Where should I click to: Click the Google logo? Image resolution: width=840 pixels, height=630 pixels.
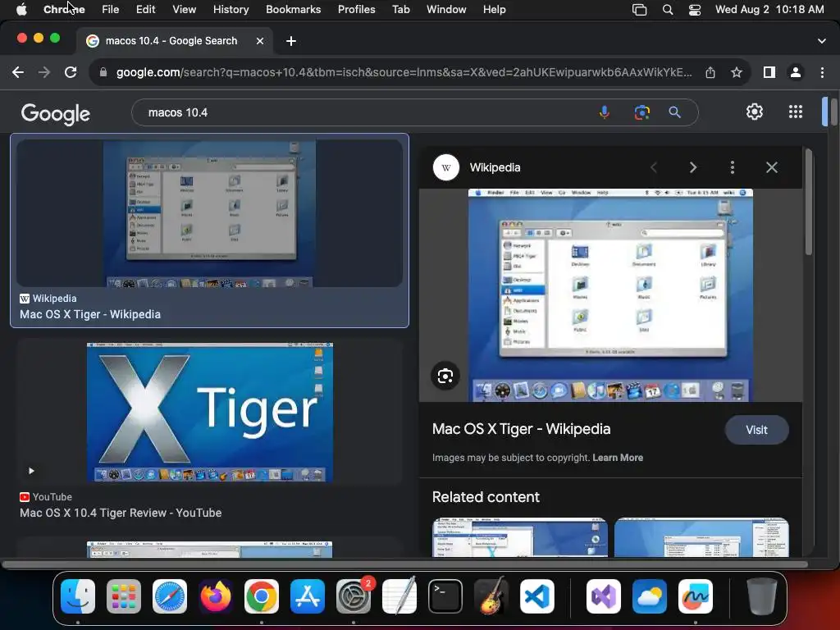[55, 113]
